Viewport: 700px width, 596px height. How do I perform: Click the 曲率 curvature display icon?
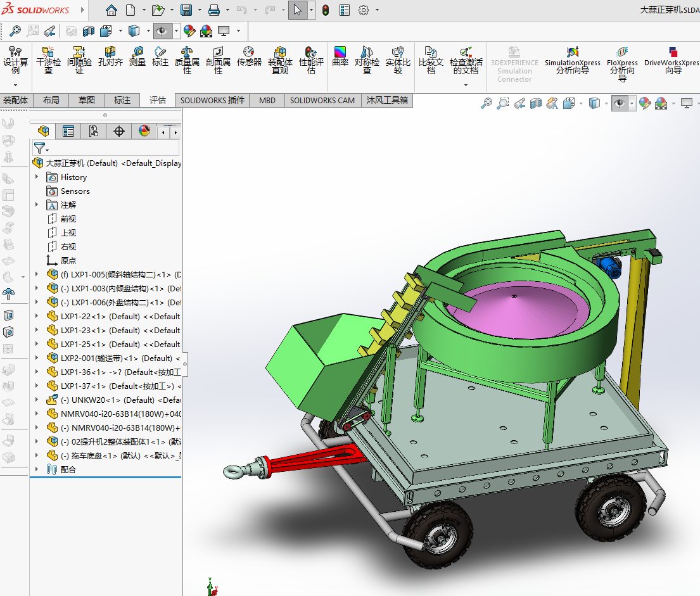(340, 56)
